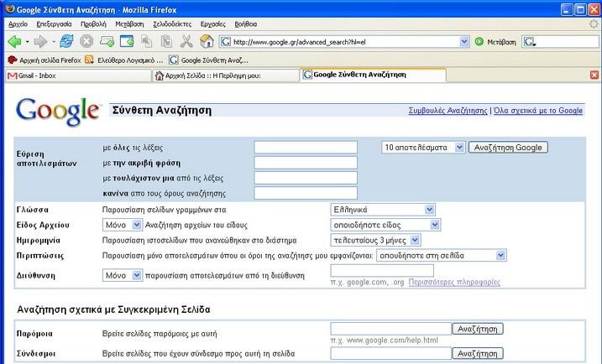Image resolution: width=602 pixels, height=364 pixels.
Task: Go to the Home page icon
Action: point(207,41)
